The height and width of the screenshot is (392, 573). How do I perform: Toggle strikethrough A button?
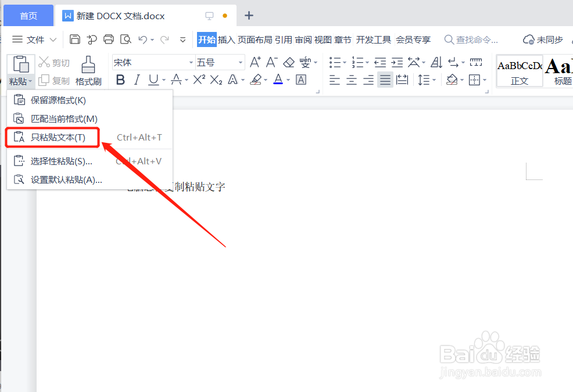pyautogui.click(x=176, y=80)
